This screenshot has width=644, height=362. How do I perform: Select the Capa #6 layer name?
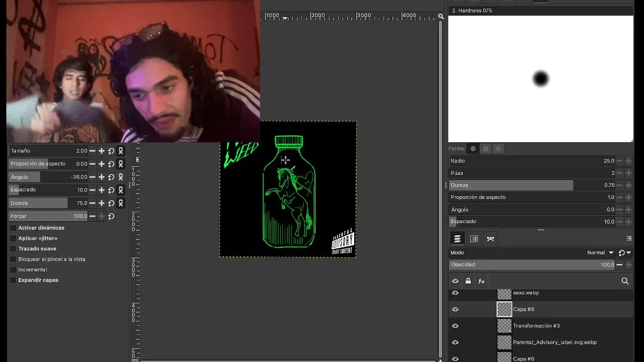pyautogui.click(x=524, y=359)
